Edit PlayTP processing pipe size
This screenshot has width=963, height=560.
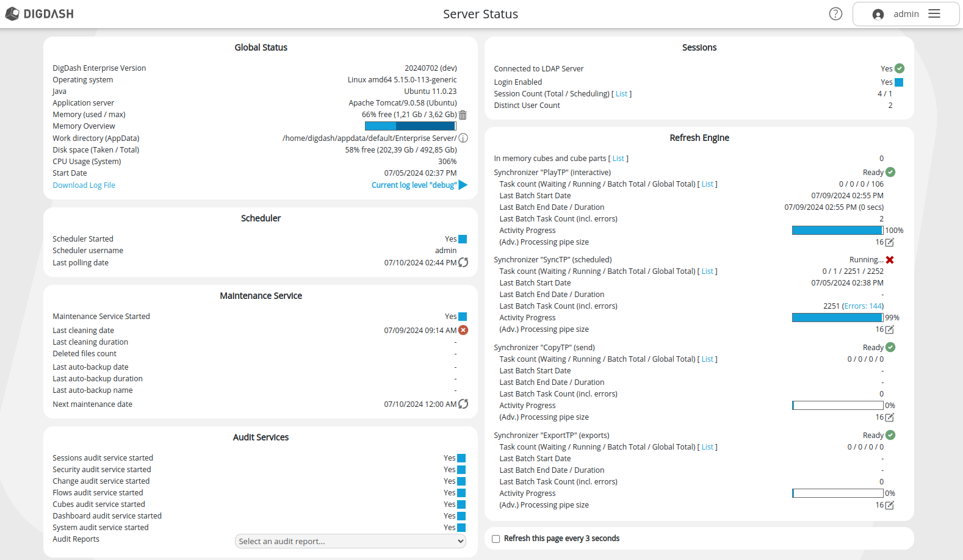click(890, 243)
